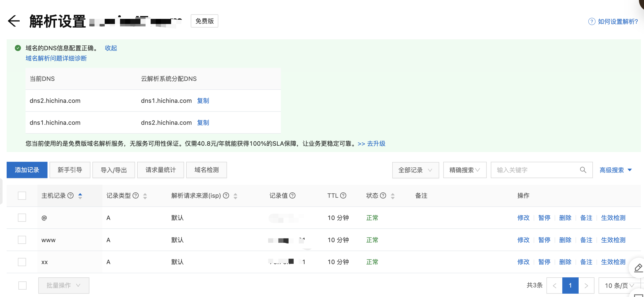Open the 精确搜索 dropdown

click(x=464, y=170)
